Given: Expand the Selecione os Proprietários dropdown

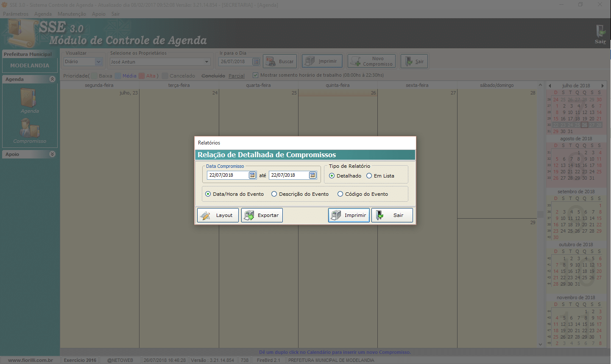Looking at the screenshot, I should pyautogui.click(x=206, y=62).
